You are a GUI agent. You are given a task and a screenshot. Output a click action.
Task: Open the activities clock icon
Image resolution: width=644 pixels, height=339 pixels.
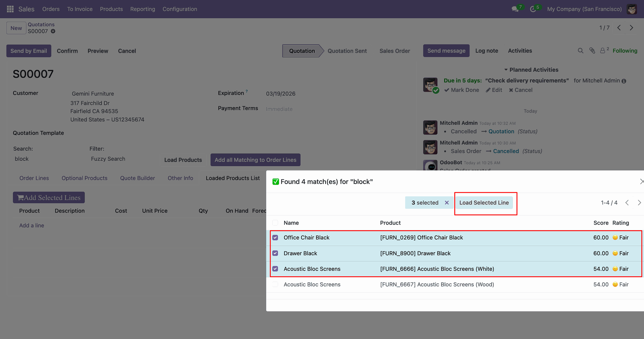pyautogui.click(x=533, y=9)
